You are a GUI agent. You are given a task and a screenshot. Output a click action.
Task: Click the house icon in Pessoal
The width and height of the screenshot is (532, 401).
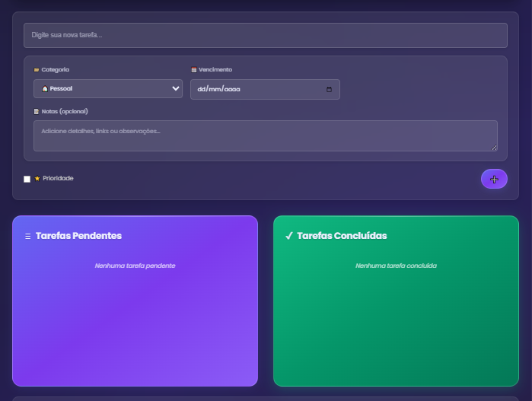point(45,88)
